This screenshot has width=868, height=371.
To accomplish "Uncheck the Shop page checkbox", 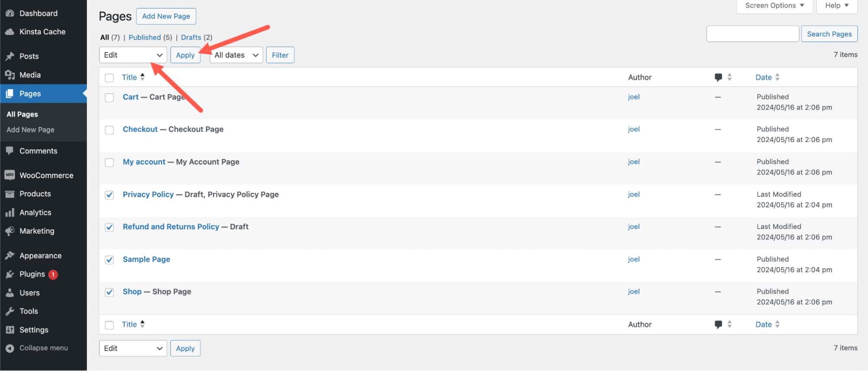I will point(109,292).
